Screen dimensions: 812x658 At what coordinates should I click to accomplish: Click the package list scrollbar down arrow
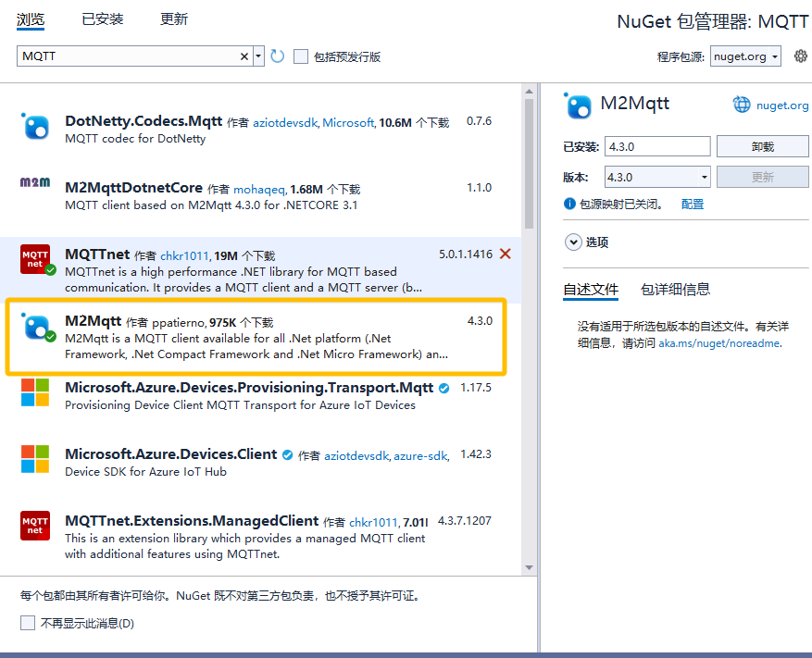529,567
